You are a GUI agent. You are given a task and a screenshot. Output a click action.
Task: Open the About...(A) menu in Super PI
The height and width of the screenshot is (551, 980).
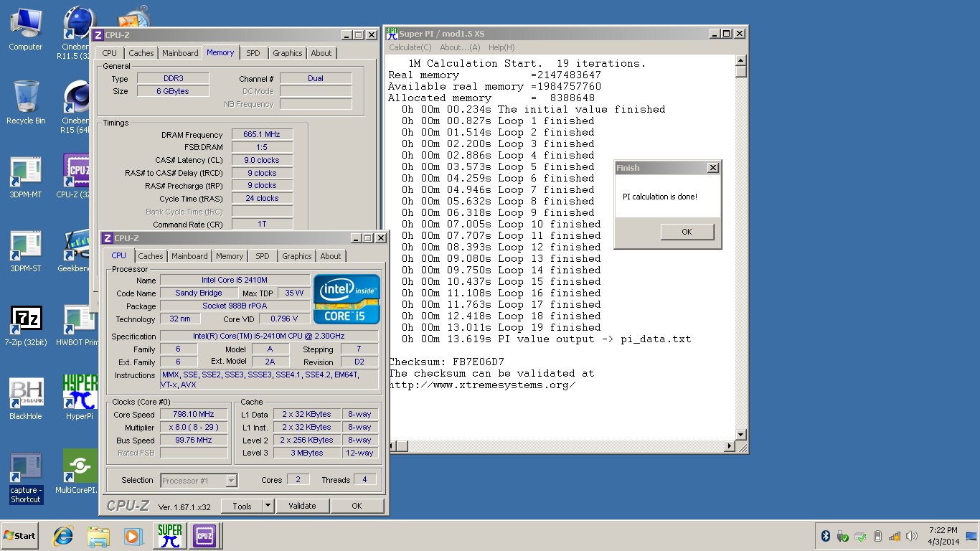click(460, 47)
